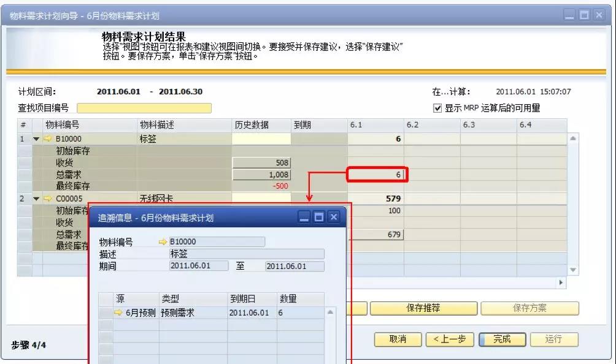Cancel the wizard with 取消 button
This screenshot has width=616, height=364.
click(x=398, y=339)
